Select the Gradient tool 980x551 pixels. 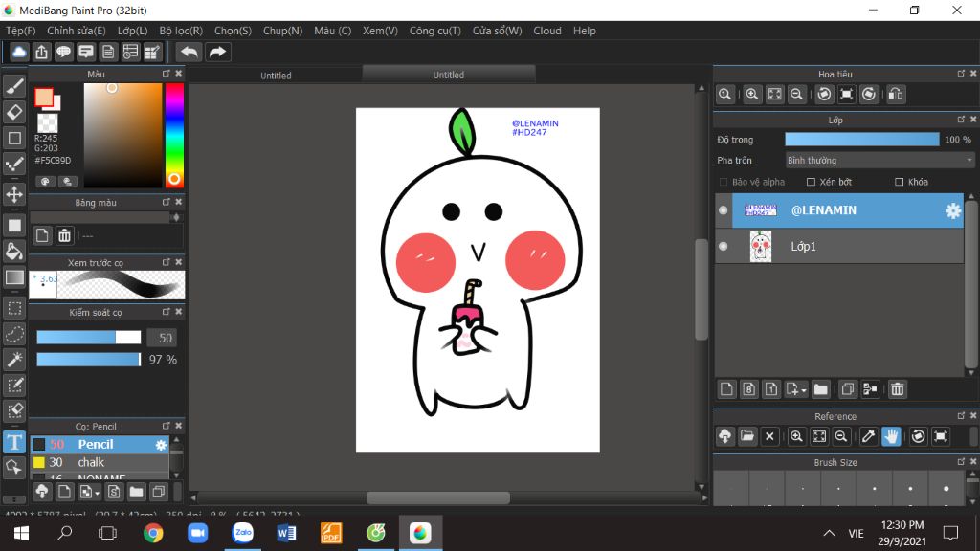(14, 277)
